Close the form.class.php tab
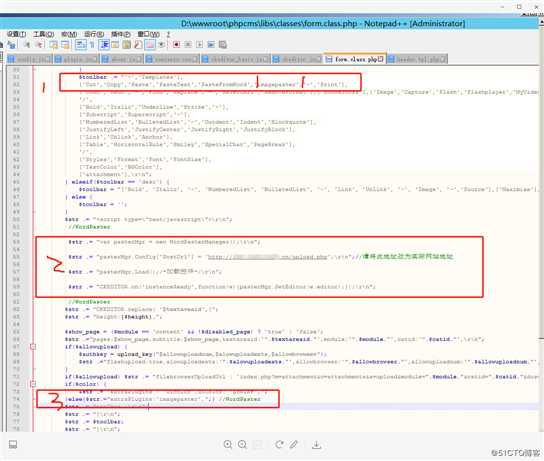 381,59
